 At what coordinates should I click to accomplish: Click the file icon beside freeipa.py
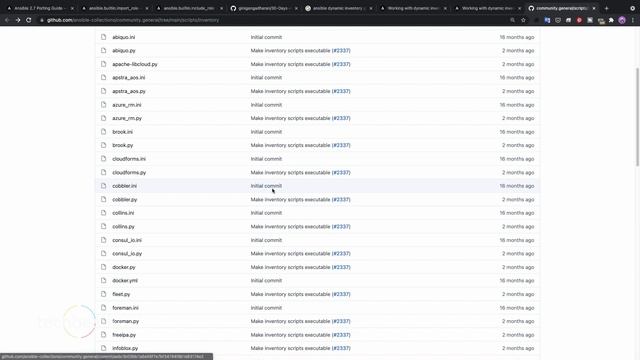(103, 335)
